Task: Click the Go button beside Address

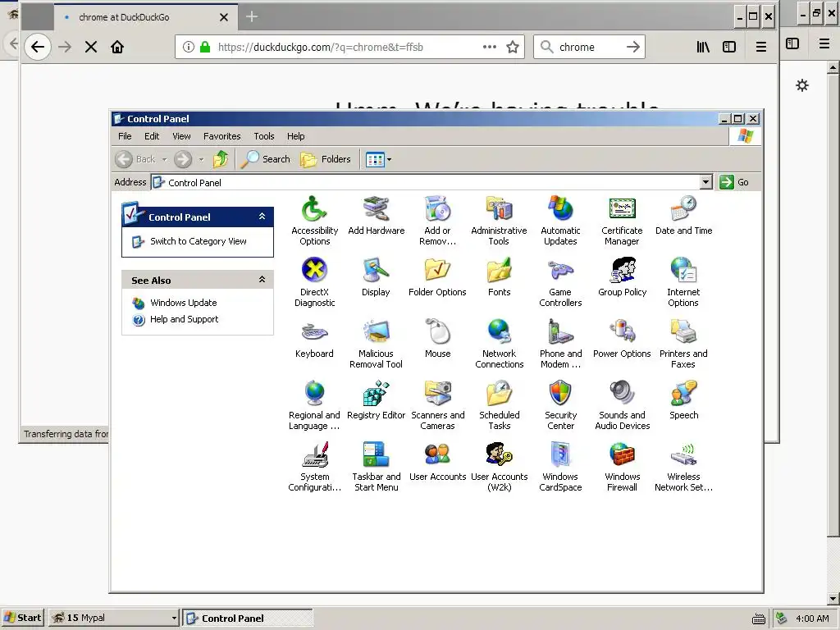Action: click(734, 182)
